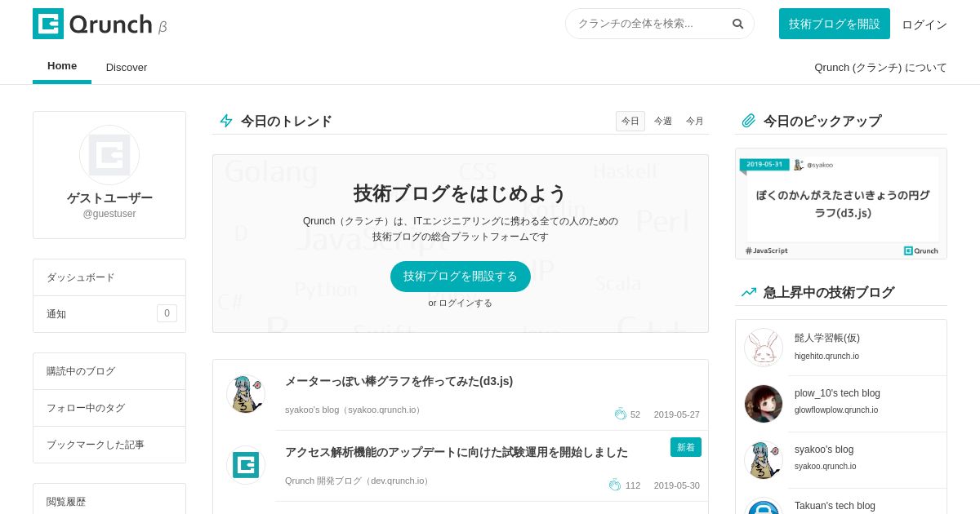
Task: Click clap icon with count 52
Action: [x=621, y=414]
